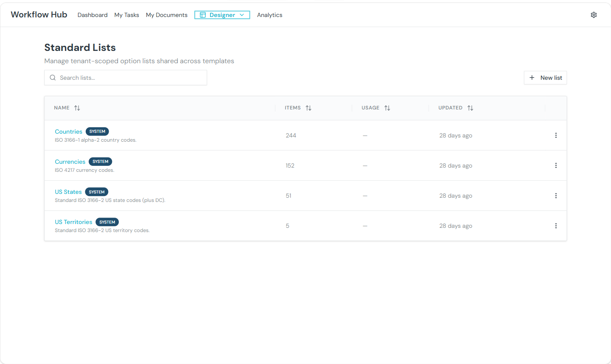The height and width of the screenshot is (364, 611).
Task: Open My Tasks
Action: click(x=126, y=15)
